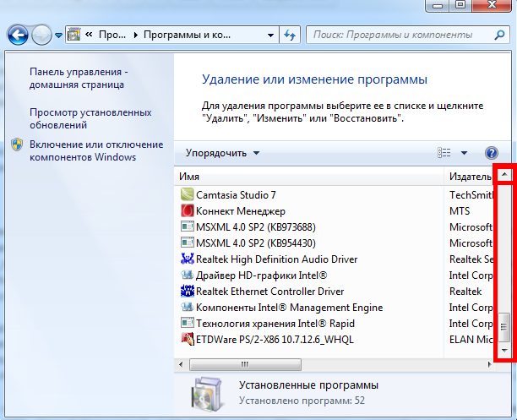
Task: Select 'MSXML 4.0 SP2 (KB973688)' text
Action: 256,227
